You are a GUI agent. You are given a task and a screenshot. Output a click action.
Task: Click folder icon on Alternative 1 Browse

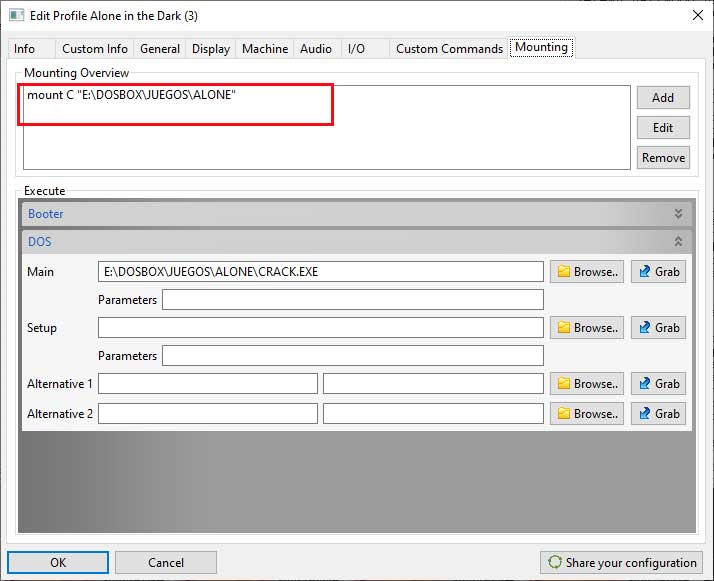pyautogui.click(x=563, y=383)
